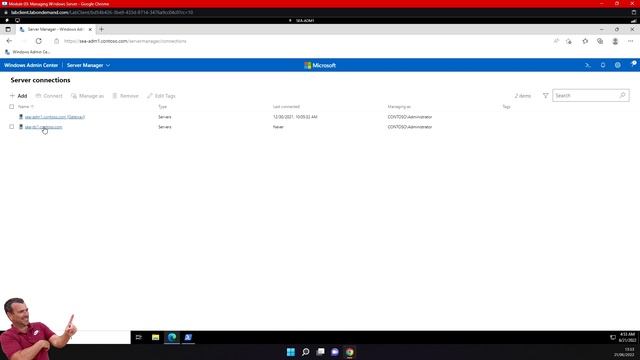Screen dimensions: 640x360
Task: Click the greyed Connect toolbar button
Action: click(x=49, y=96)
